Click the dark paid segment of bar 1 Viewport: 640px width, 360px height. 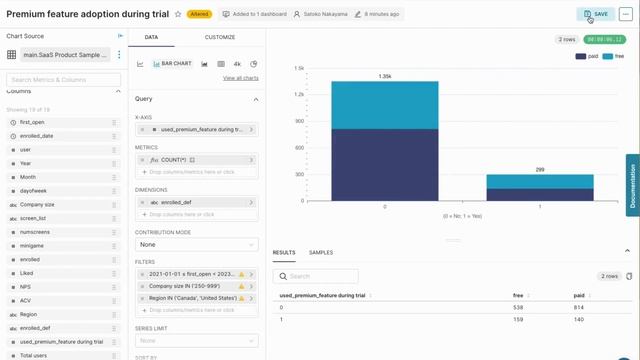(540, 195)
